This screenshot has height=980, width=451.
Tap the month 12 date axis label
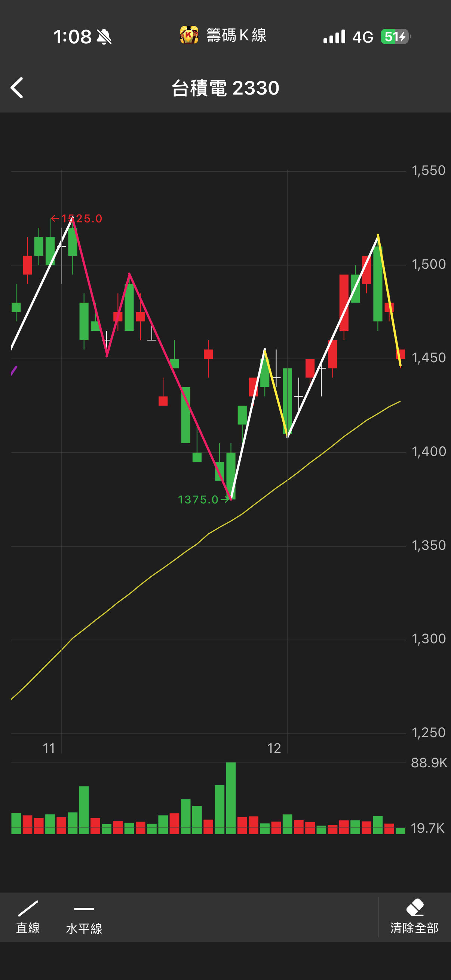(x=274, y=748)
